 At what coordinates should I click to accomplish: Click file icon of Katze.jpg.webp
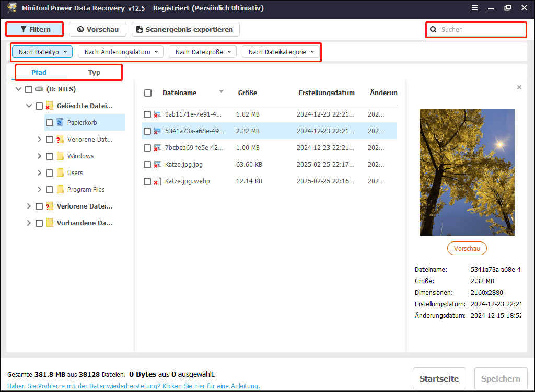157,181
